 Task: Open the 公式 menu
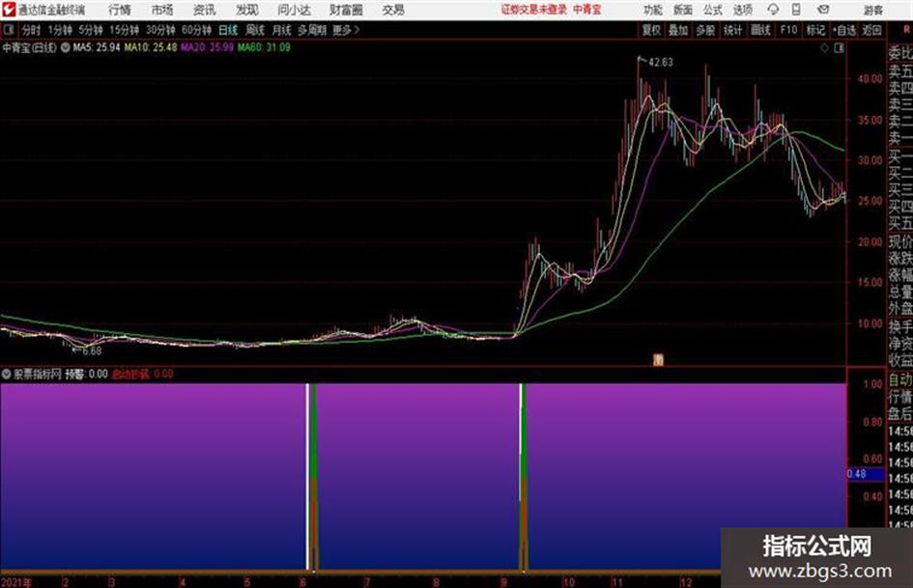(x=713, y=10)
